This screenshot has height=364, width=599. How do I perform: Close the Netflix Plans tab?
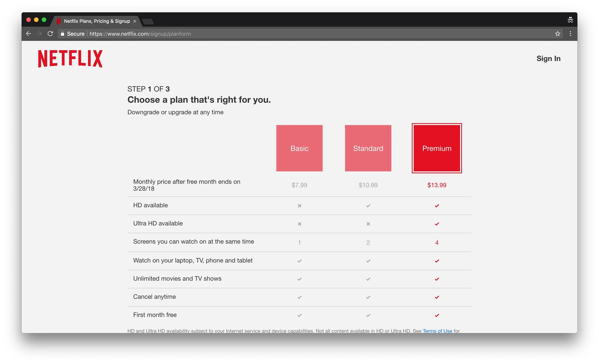pos(135,21)
